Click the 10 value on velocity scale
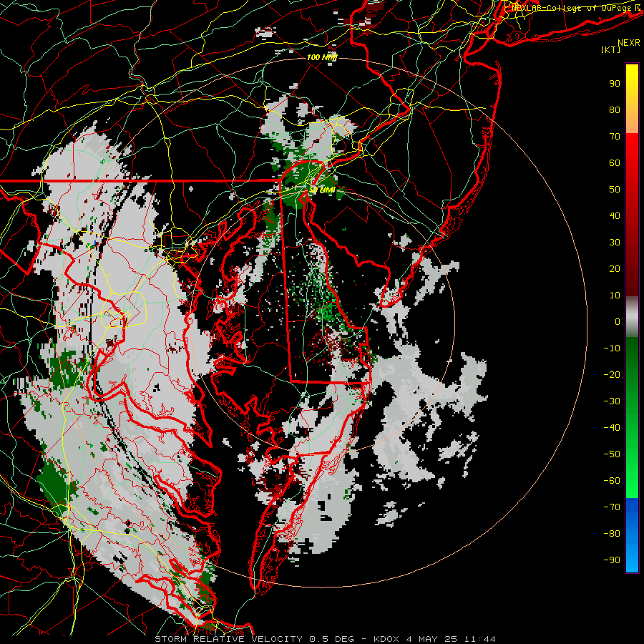This screenshot has height=644, width=644. 615,296
